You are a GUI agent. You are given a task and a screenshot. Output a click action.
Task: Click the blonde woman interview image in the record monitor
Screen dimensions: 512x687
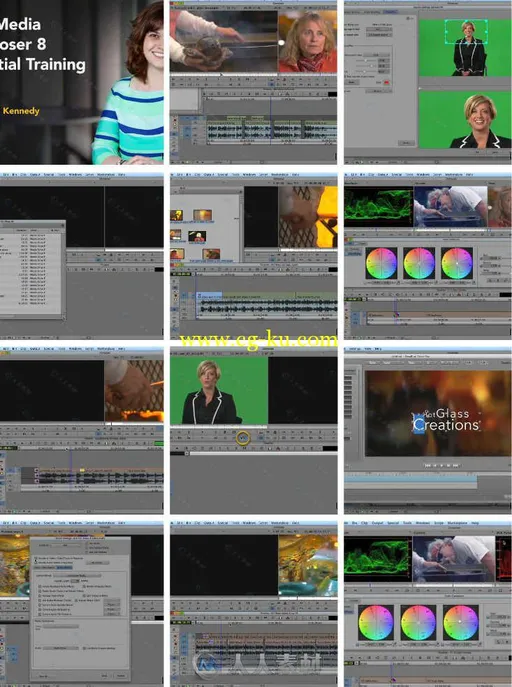(307, 42)
